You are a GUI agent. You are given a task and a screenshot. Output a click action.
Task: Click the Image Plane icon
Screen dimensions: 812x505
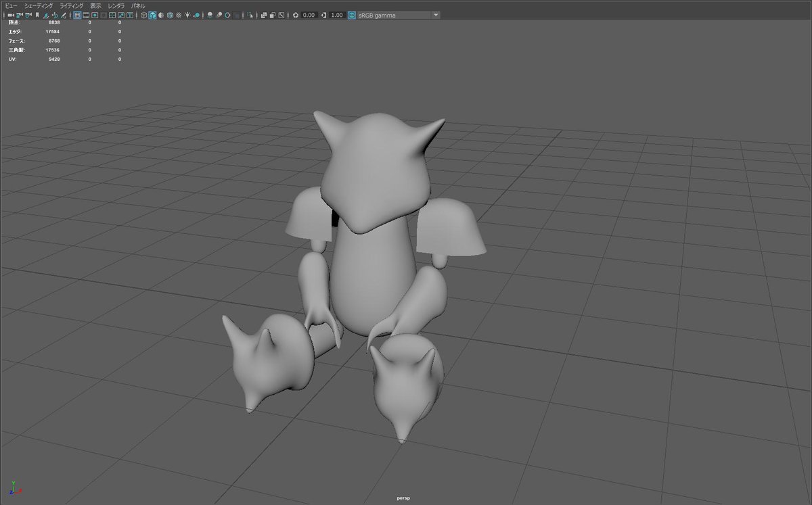click(x=46, y=15)
